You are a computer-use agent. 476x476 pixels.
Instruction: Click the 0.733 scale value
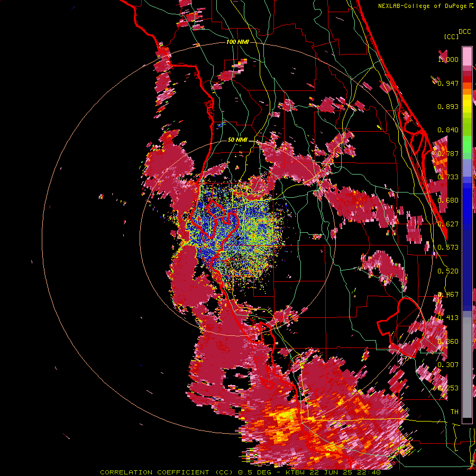coord(448,177)
